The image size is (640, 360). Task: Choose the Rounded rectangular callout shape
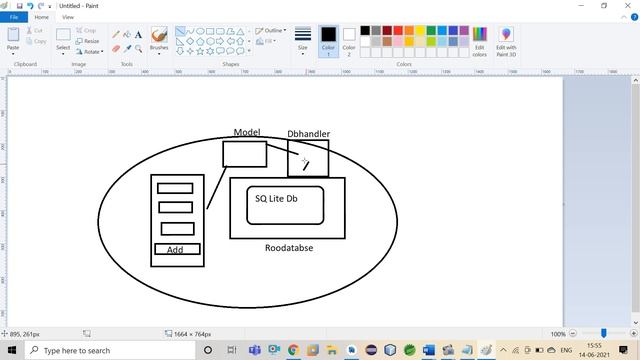pos(220,51)
